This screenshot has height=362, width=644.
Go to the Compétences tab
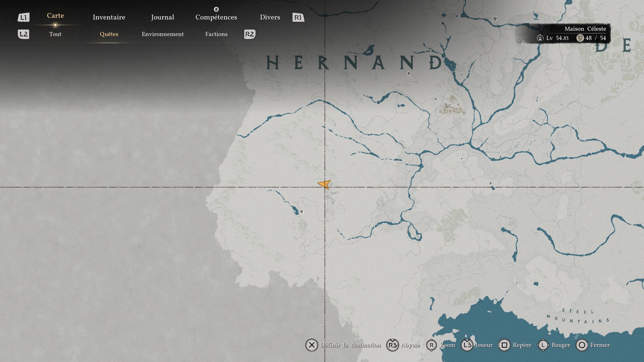tap(216, 17)
